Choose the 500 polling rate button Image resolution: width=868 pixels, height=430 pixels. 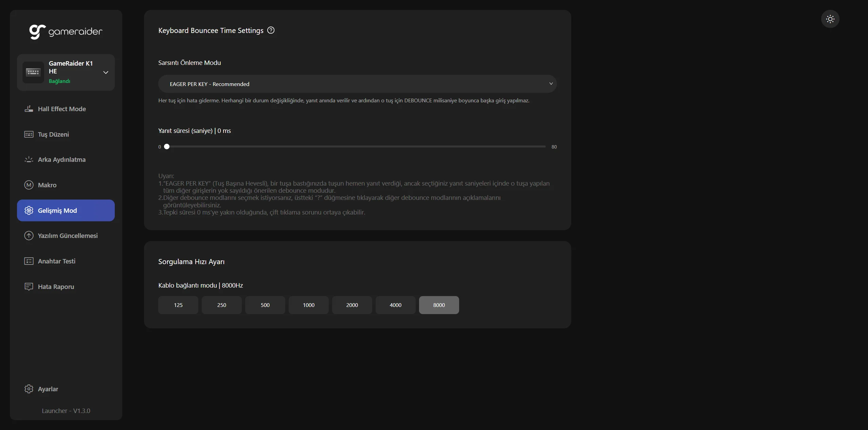(265, 305)
